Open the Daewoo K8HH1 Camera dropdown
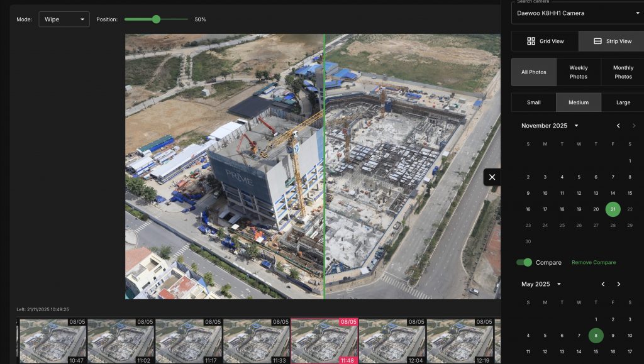Viewport: 644px width, 364px height. 577,13
